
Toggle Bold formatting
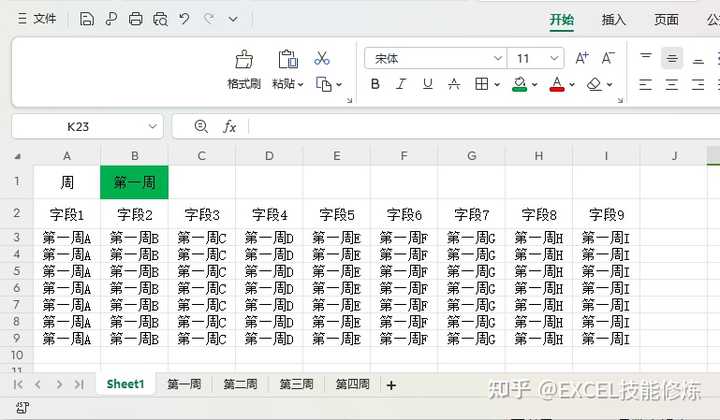point(375,84)
